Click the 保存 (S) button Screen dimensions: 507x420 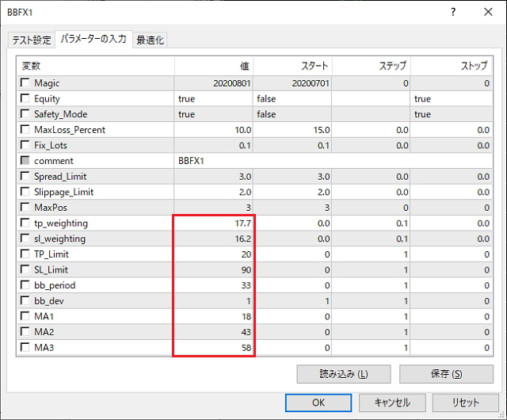(x=446, y=374)
